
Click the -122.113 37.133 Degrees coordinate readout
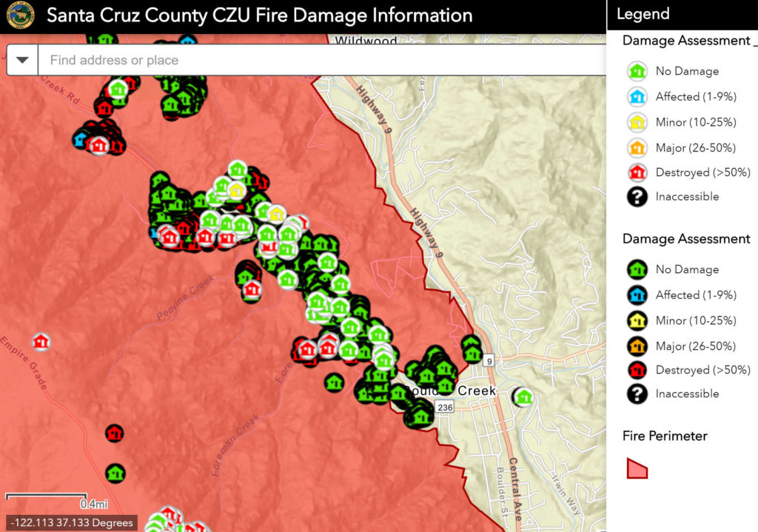(72, 523)
